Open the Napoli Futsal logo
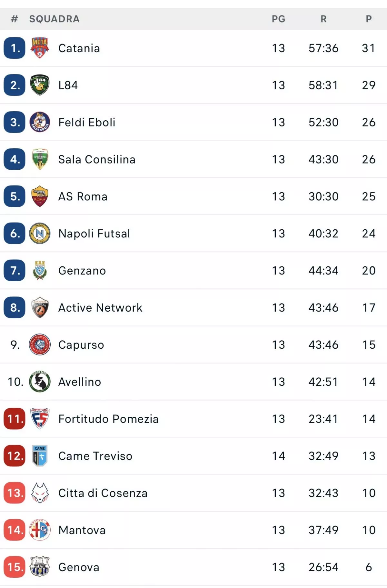Image resolution: width=387 pixels, height=588 pixels. pyautogui.click(x=40, y=233)
